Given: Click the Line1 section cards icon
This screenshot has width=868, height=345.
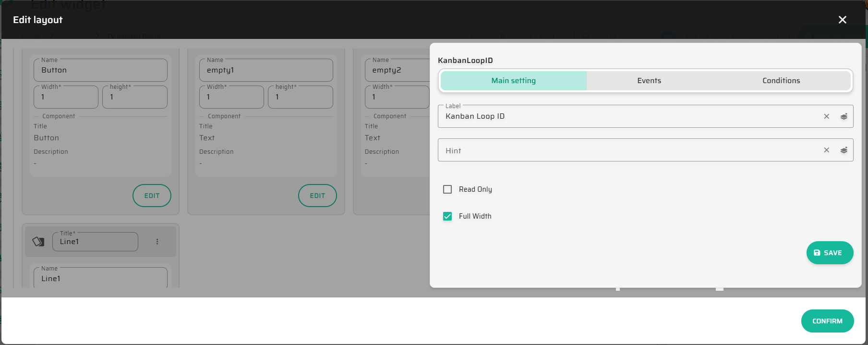Looking at the screenshot, I should click(x=38, y=242).
